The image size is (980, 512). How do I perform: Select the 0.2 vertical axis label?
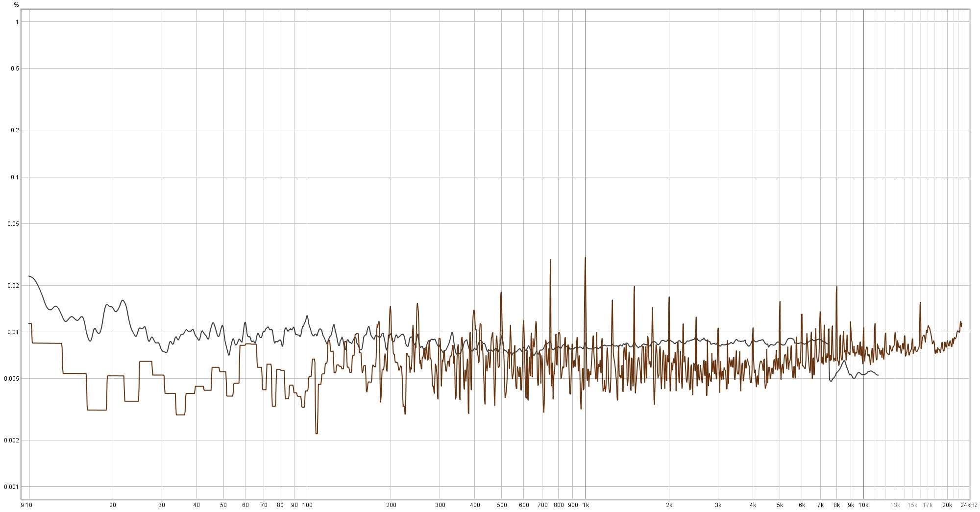tap(15, 130)
